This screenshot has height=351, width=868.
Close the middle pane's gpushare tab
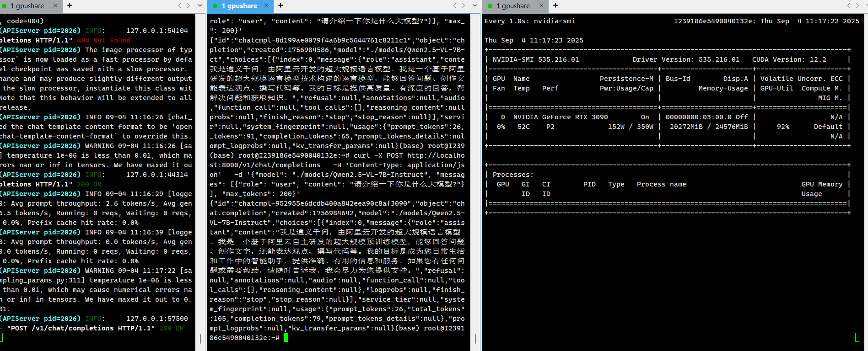click(x=267, y=5)
